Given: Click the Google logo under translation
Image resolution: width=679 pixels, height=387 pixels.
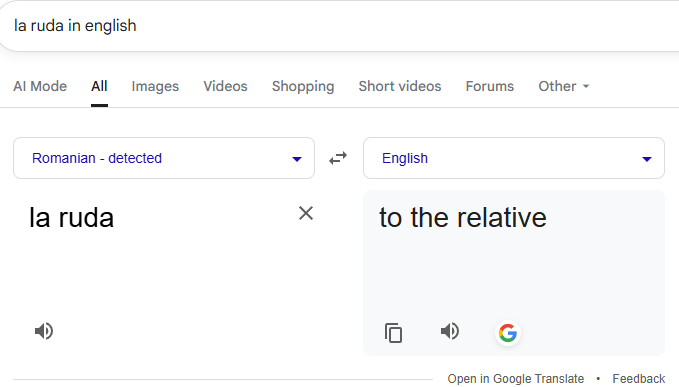Looking at the screenshot, I should [508, 333].
